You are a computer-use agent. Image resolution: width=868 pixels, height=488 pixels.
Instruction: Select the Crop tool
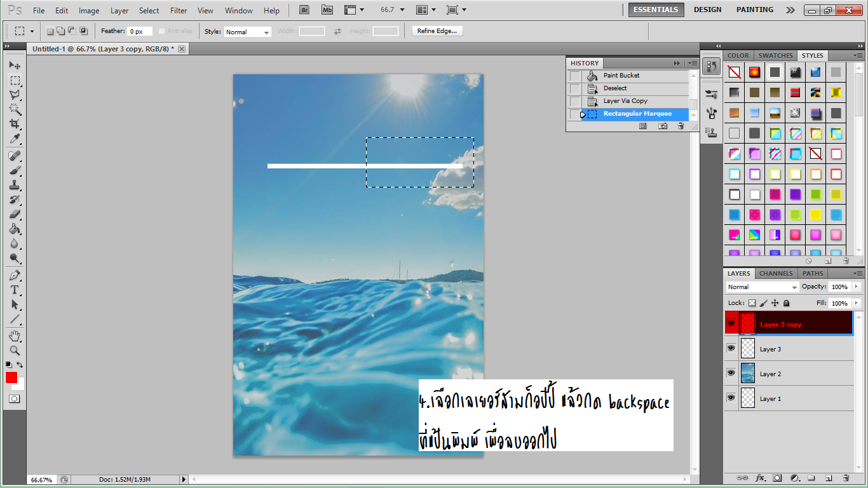[x=15, y=124]
